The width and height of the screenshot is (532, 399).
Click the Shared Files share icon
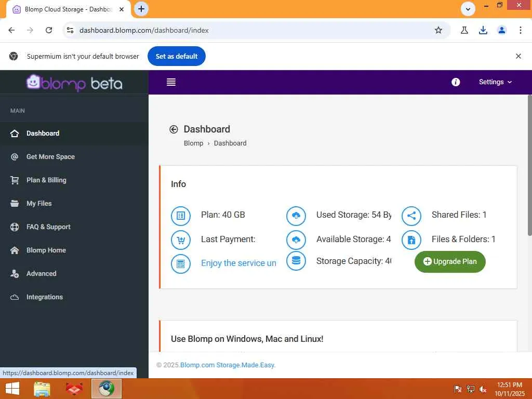pyautogui.click(x=411, y=216)
